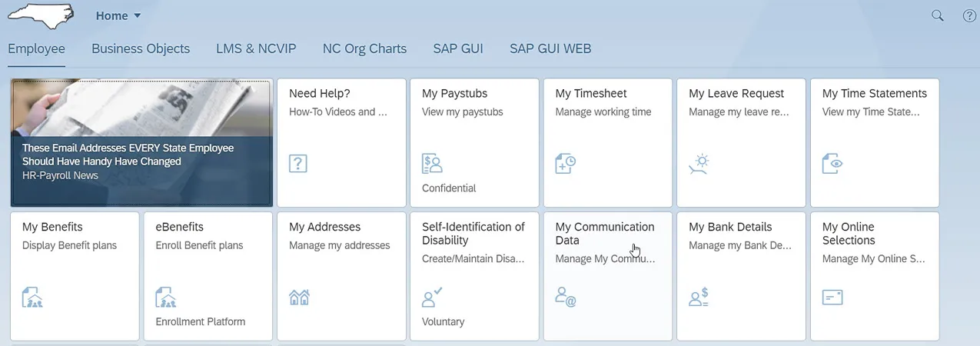Viewport: 980px width, 346px height.
Task: Open the help question mark icon
Action: coord(969,15)
